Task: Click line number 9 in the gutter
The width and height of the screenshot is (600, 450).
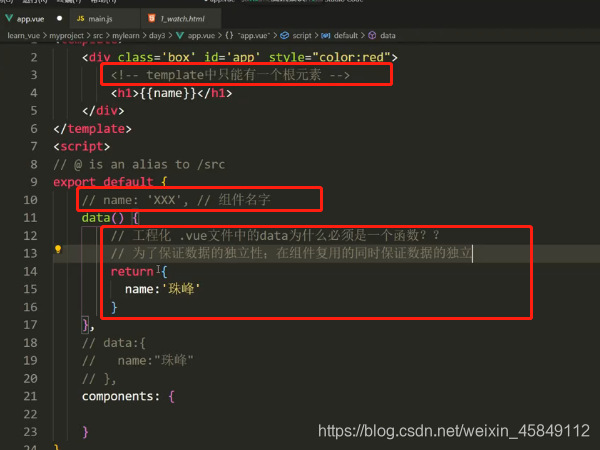Action: click(x=34, y=182)
